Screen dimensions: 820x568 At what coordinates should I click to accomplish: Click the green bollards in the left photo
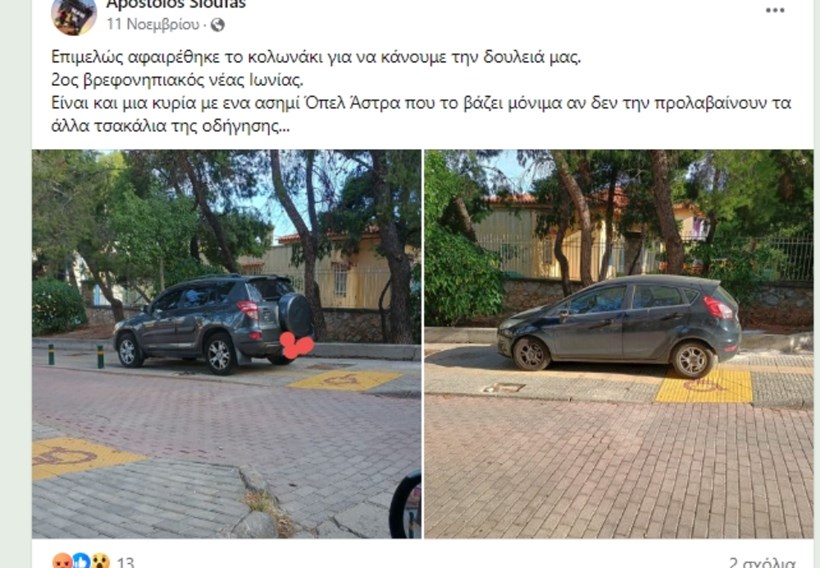76,355
